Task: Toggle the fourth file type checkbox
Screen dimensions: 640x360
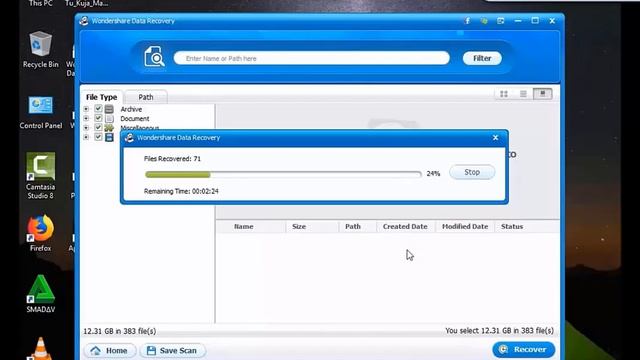Action: click(98, 137)
